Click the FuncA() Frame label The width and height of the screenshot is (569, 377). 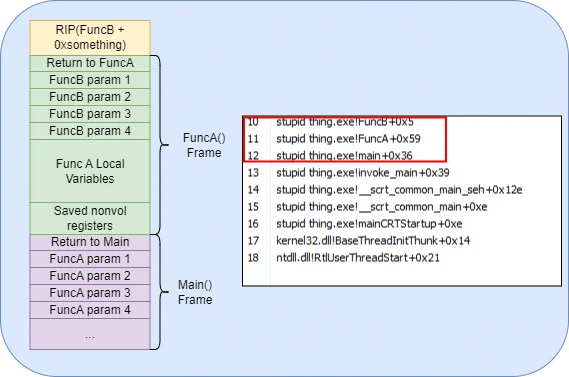(204, 145)
